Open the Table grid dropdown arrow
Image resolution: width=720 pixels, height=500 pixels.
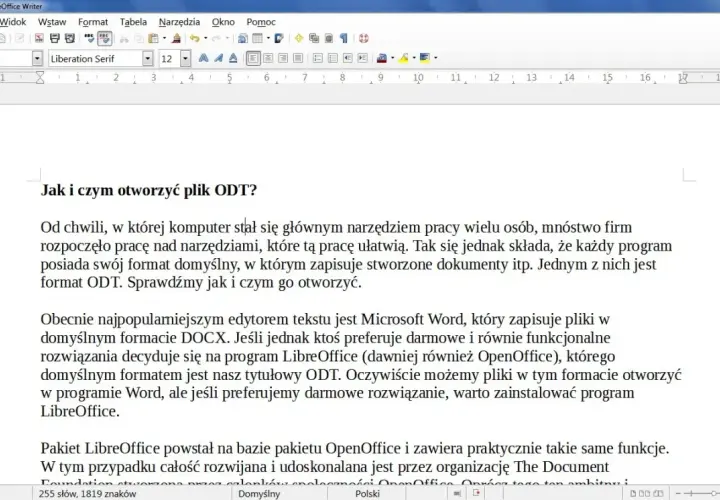tap(268, 39)
